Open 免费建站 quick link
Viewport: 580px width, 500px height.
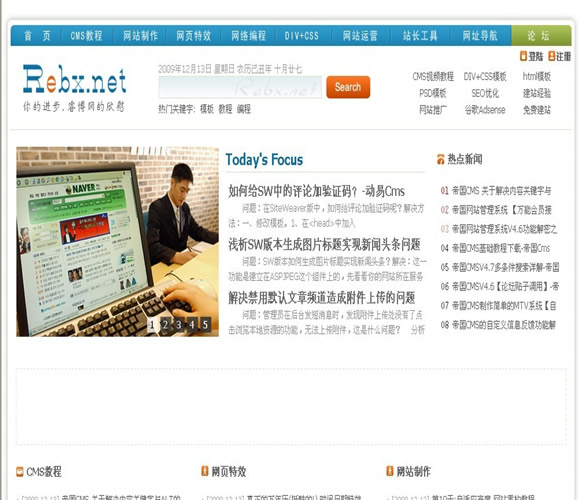tap(536, 110)
